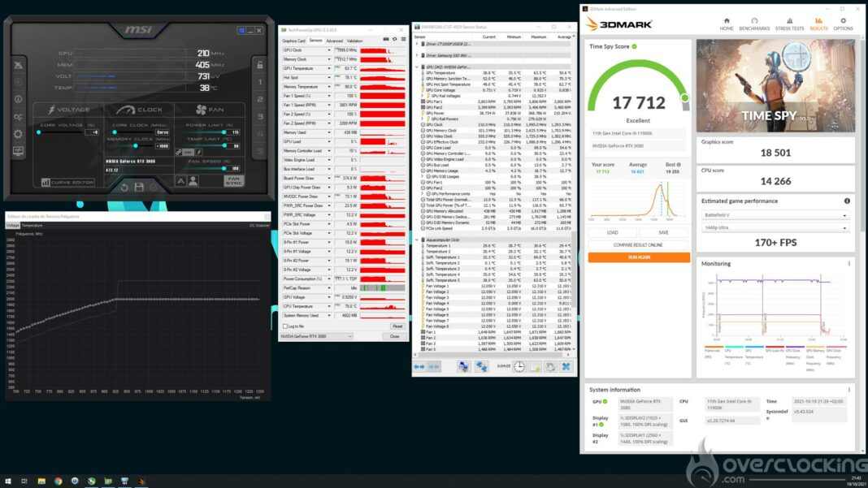Select Afterburner profile slot 3

tap(259, 117)
